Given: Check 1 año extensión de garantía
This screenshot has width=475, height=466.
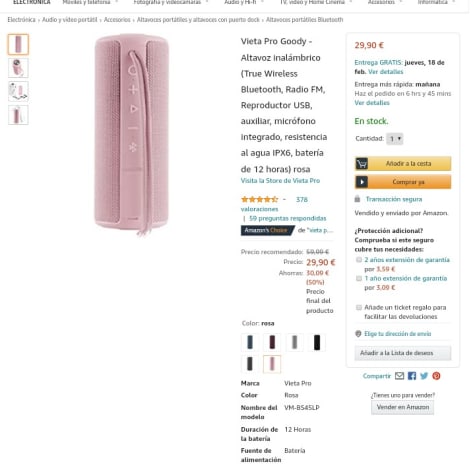Looking at the screenshot, I should pyautogui.click(x=359, y=278).
